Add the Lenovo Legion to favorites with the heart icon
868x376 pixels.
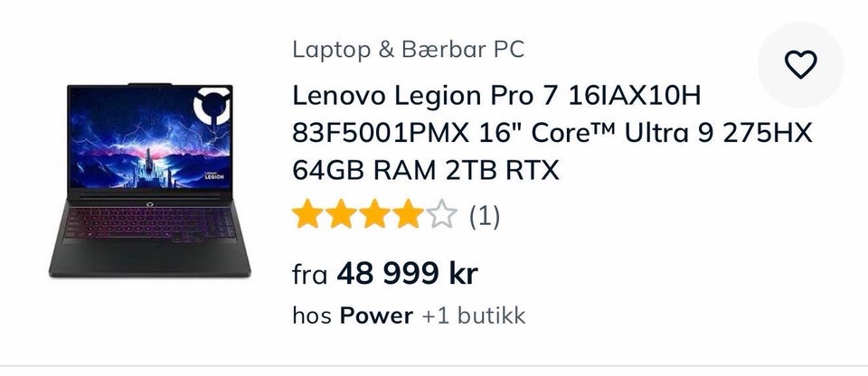point(800,65)
